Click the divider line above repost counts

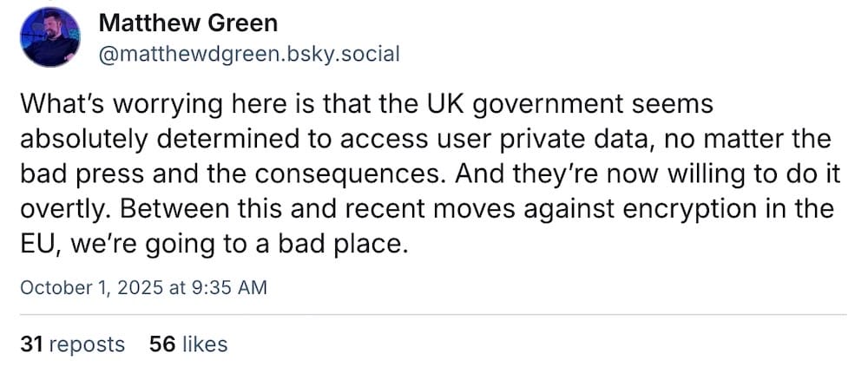[432, 314]
